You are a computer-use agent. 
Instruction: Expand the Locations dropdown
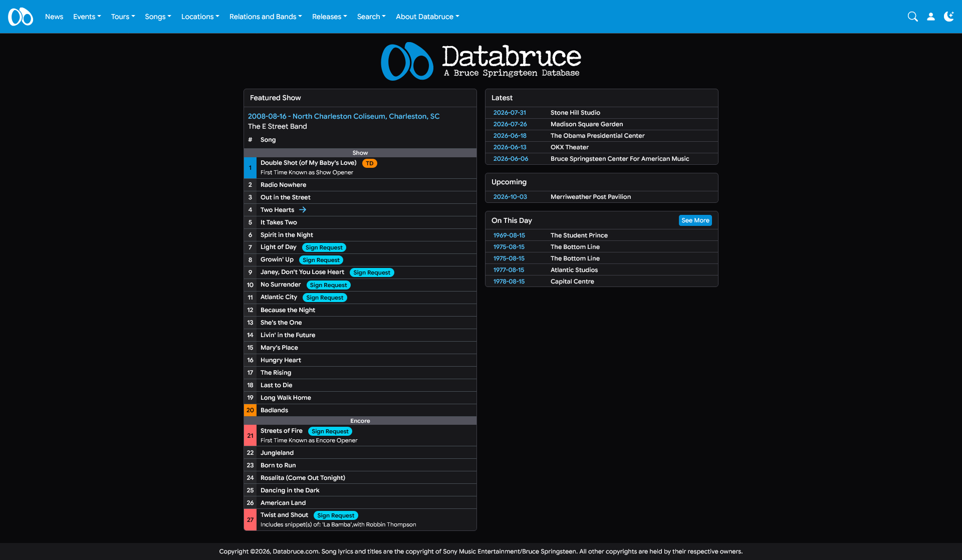200,17
